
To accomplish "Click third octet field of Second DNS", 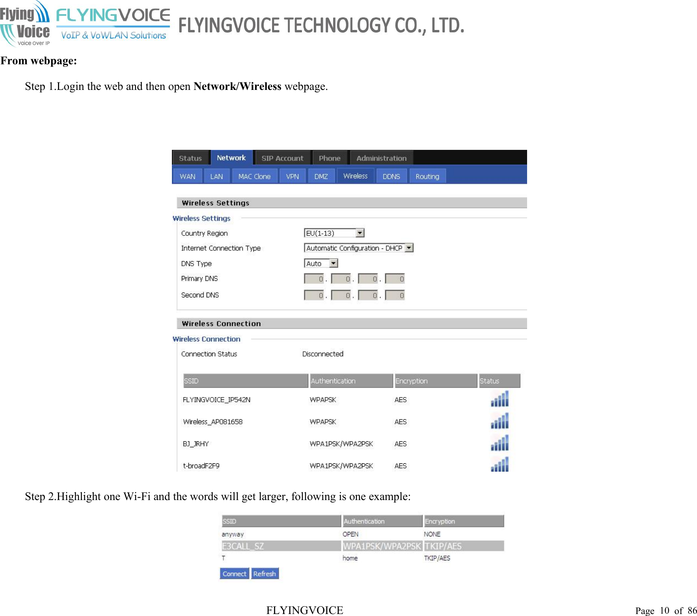I will point(368,295).
